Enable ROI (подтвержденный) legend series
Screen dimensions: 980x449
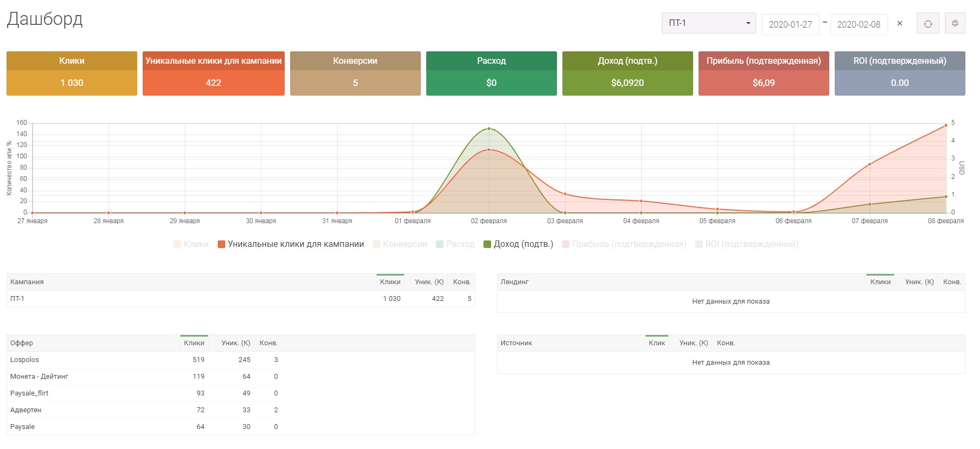(x=747, y=244)
